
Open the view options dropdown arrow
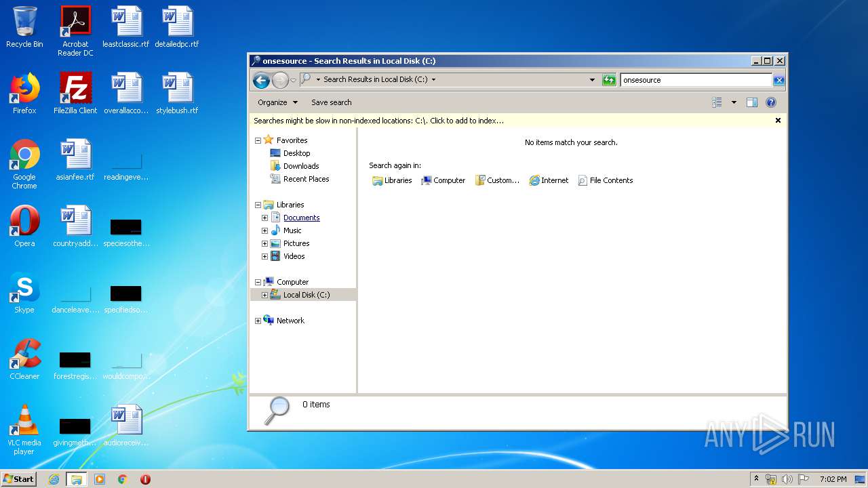(x=733, y=102)
